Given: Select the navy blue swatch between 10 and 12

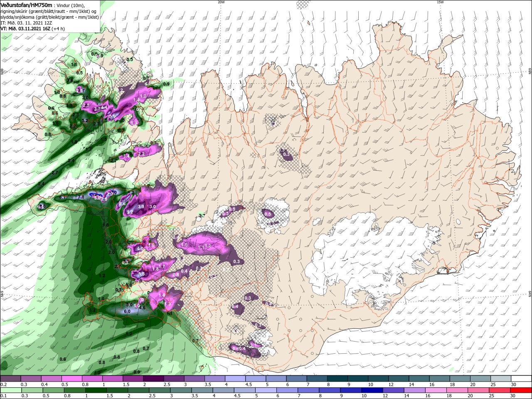Looking at the screenshot, I should tap(372, 390).
